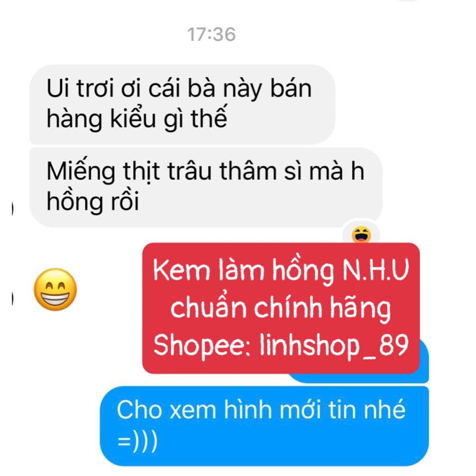Click the 'Kem làm hồng N.H.U' headline

[281, 270]
